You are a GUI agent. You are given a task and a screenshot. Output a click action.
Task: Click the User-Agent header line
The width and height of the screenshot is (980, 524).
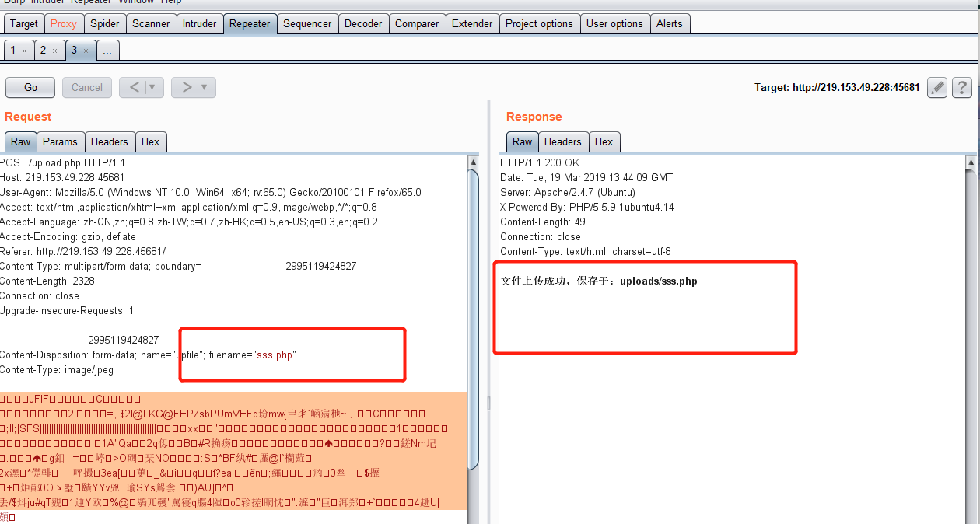coord(211,192)
